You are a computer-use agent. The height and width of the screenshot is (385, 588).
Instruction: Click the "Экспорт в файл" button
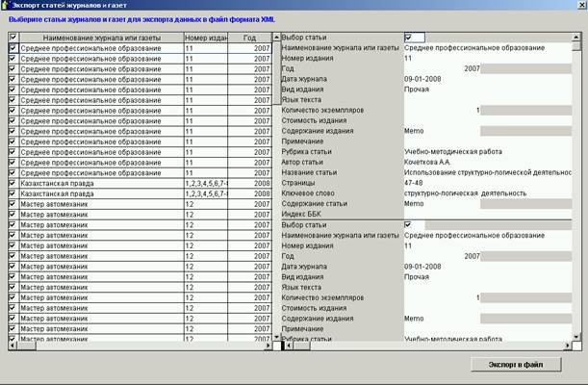tap(516, 365)
